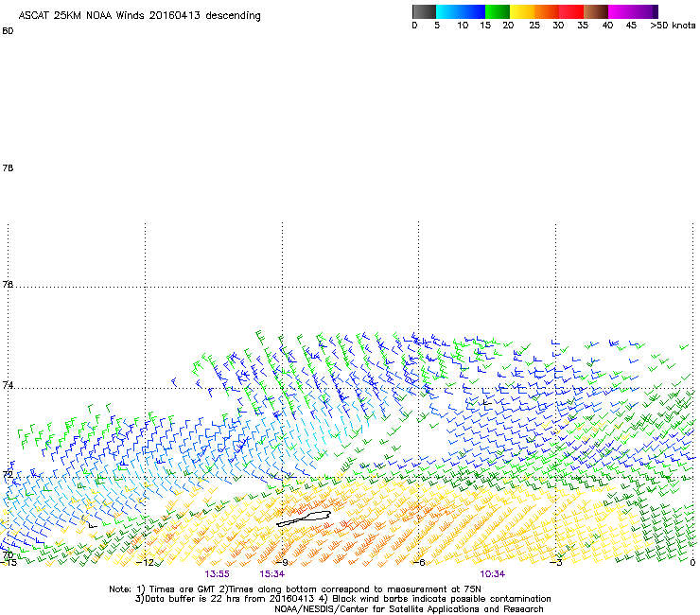Click the 72 latitude axis label

click(x=8, y=474)
